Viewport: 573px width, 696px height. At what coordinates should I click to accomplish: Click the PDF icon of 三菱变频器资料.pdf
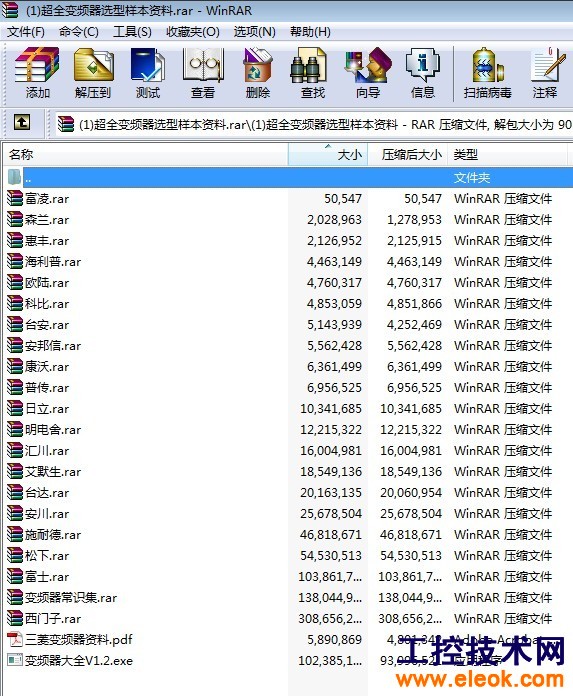point(15,639)
